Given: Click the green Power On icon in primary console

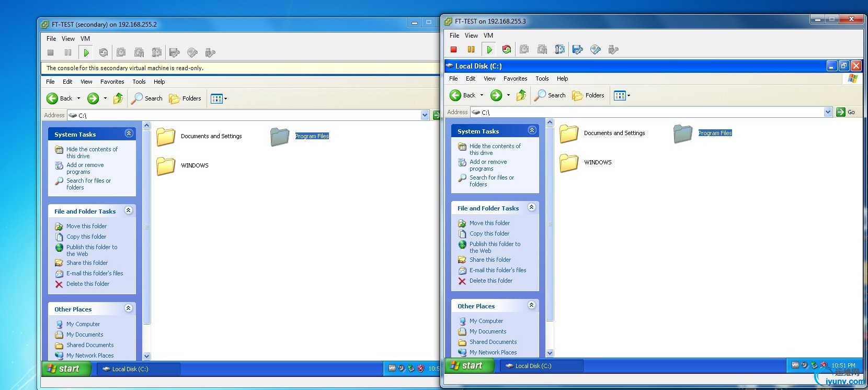Looking at the screenshot, I should point(489,49).
